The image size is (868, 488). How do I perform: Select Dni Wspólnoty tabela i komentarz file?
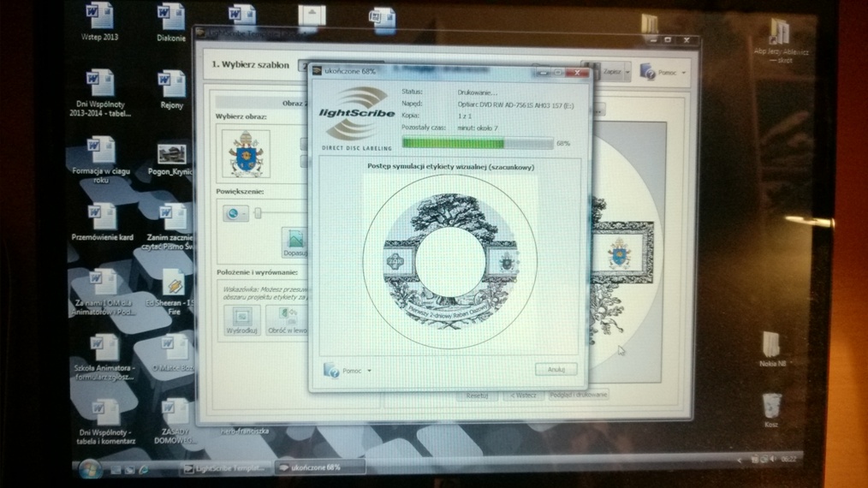click(106, 422)
